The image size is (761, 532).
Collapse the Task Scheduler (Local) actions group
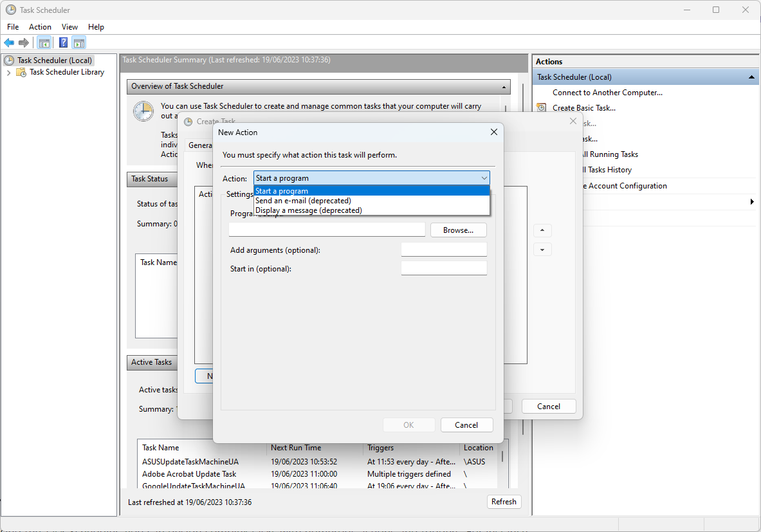[751, 77]
